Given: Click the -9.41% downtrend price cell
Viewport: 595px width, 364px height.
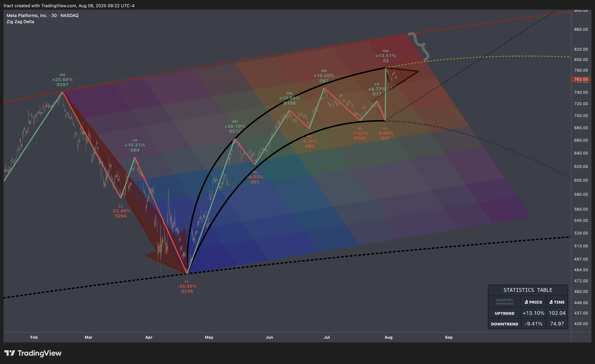Looking at the screenshot, I should [533, 324].
